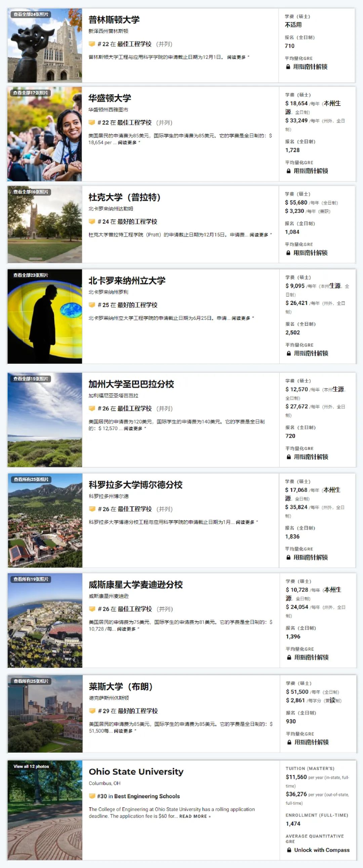Image resolution: width=363 pixels, height=868 pixels.
Task: Click the ranking badge icon for 莱斯大学
Action: click(92, 711)
